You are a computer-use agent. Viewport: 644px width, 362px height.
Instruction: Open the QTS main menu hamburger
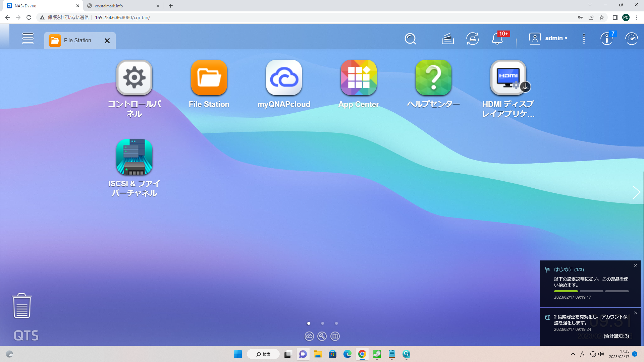(28, 39)
